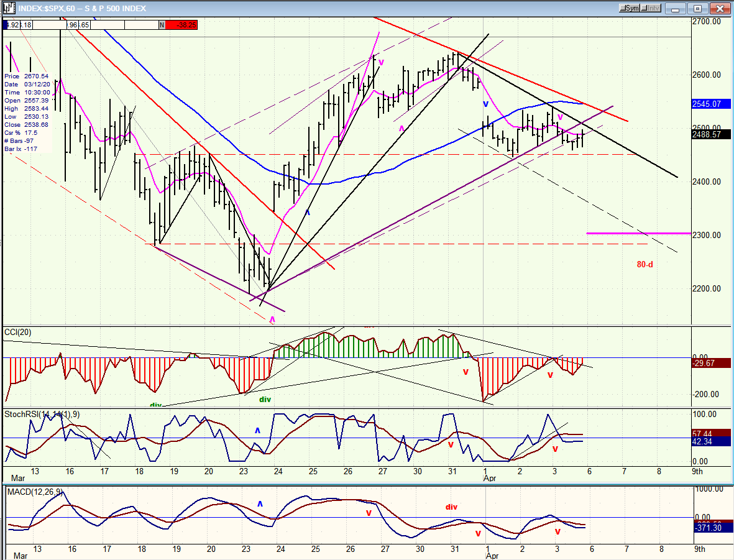Select the MACD(12,26,9) indicator label

coord(34,492)
